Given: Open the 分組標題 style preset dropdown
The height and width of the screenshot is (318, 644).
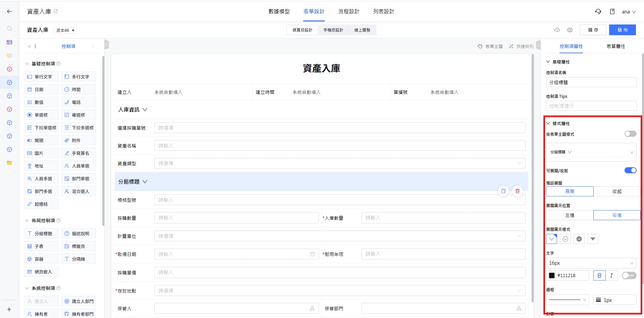Looking at the screenshot, I should (x=591, y=152).
